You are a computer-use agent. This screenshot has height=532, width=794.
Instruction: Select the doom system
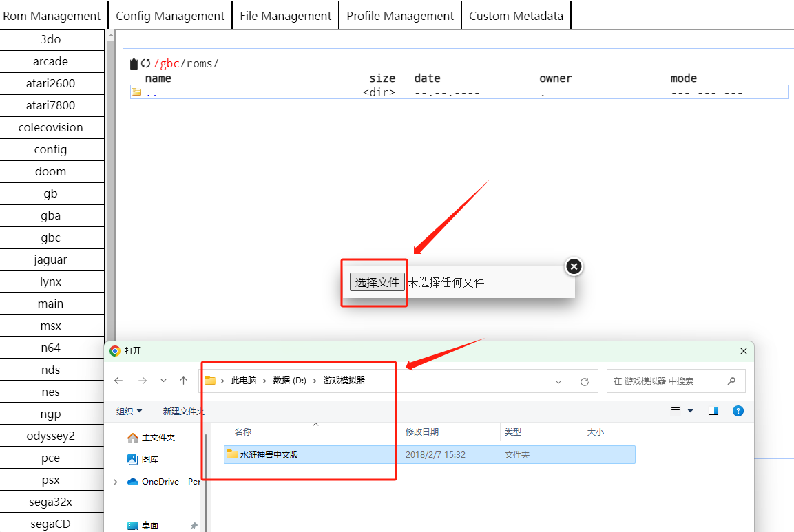(x=51, y=171)
